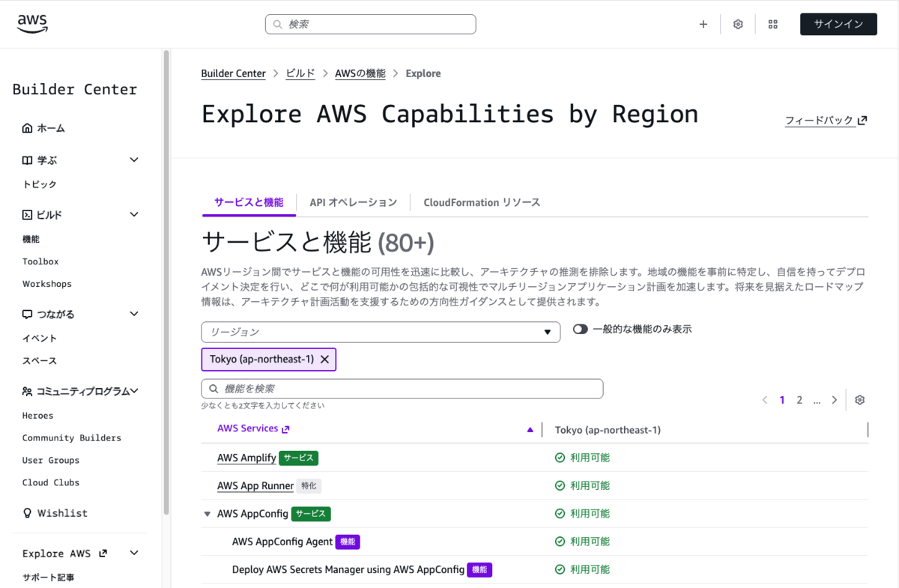Switch to the CloudFormation リソース tab

pyautogui.click(x=482, y=202)
